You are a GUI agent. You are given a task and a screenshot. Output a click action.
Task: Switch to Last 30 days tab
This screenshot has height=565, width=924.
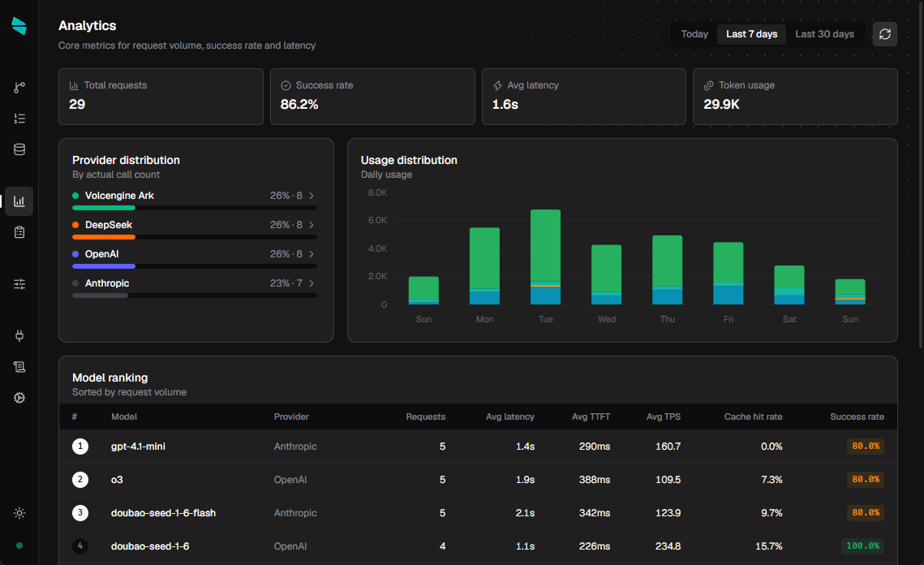click(x=824, y=34)
